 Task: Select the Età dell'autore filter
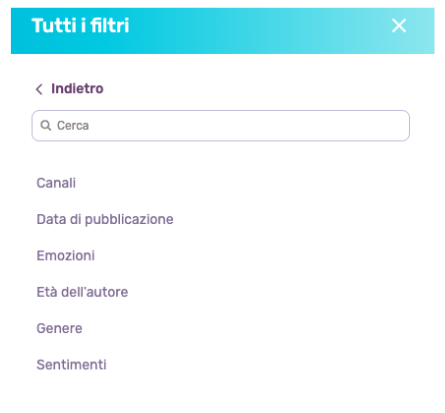click(x=82, y=292)
